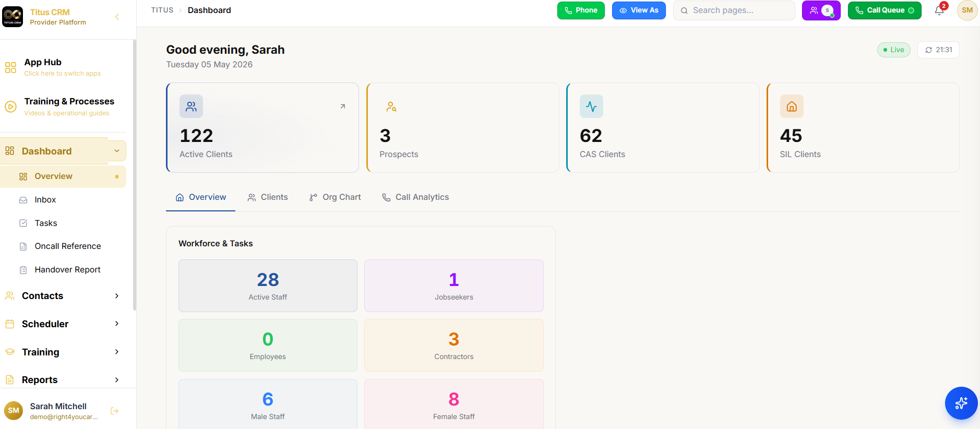
Task: Click the TITUS breadcrumb link
Action: [162, 10]
